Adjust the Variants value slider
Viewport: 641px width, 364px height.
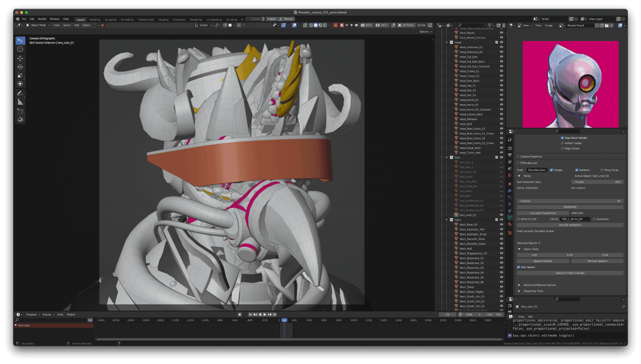(x=570, y=201)
